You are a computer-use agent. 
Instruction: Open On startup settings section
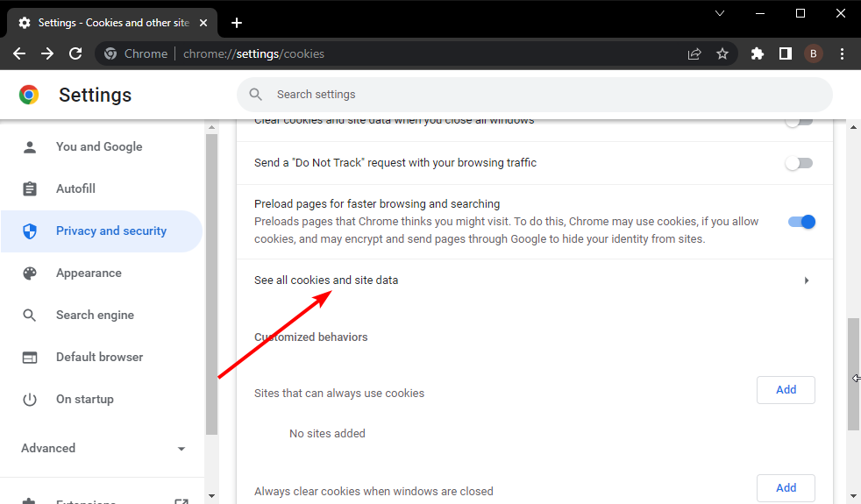click(102, 399)
